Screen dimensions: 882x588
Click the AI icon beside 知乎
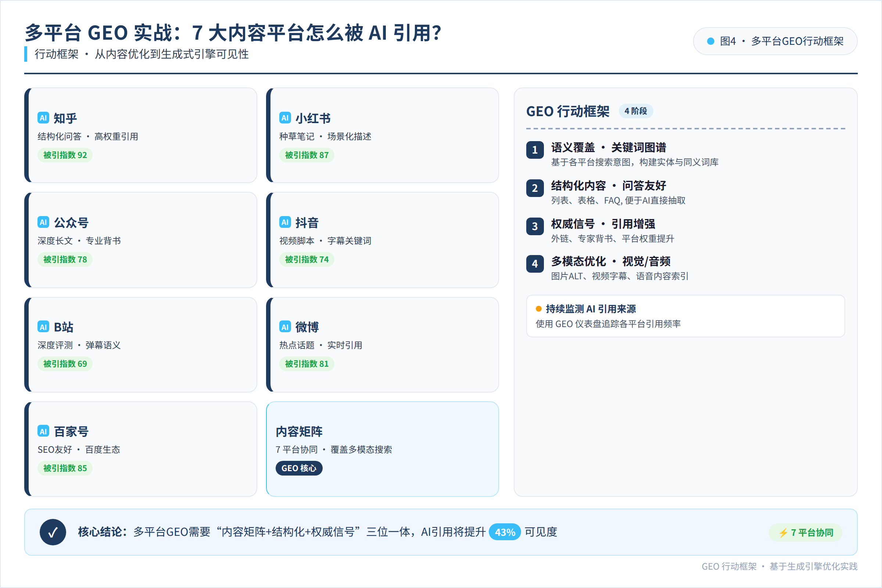[43, 118]
